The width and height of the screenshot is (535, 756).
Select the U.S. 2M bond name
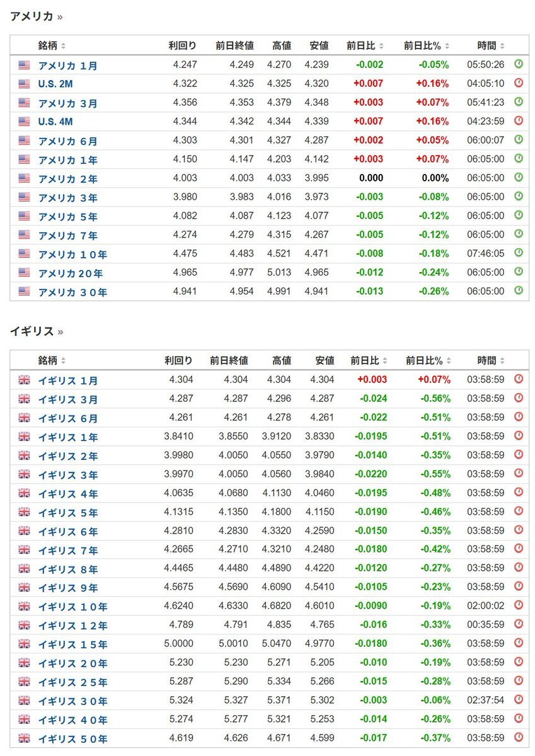(x=56, y=84)
